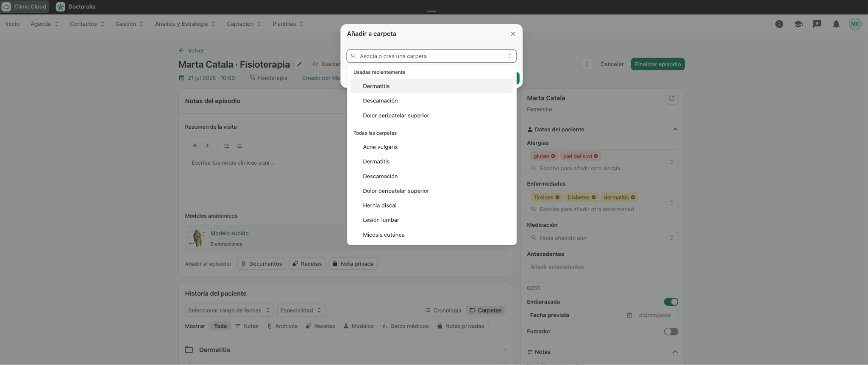Edit episode title with pencil icon
Viewport: 868px width, 365px height.
(300, 64)
